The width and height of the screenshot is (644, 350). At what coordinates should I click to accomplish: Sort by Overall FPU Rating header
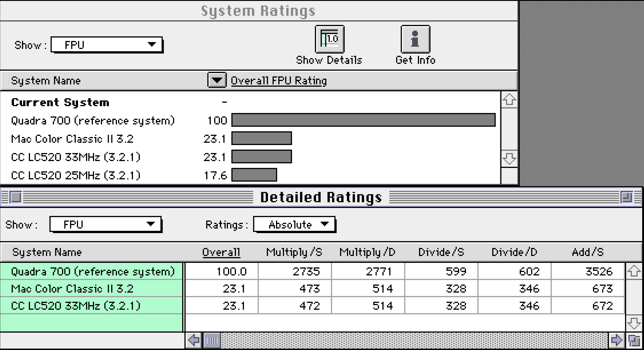279,81
